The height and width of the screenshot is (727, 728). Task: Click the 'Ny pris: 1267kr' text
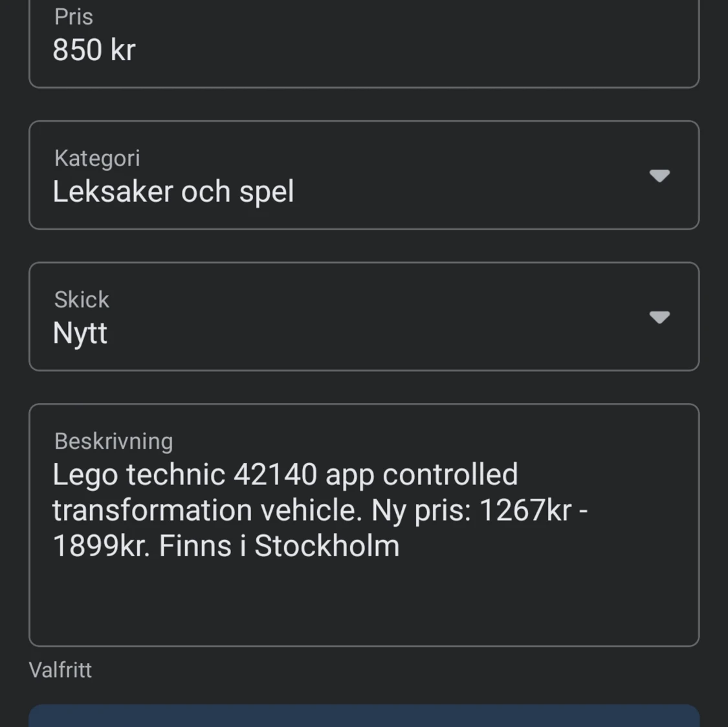[471, 510]
